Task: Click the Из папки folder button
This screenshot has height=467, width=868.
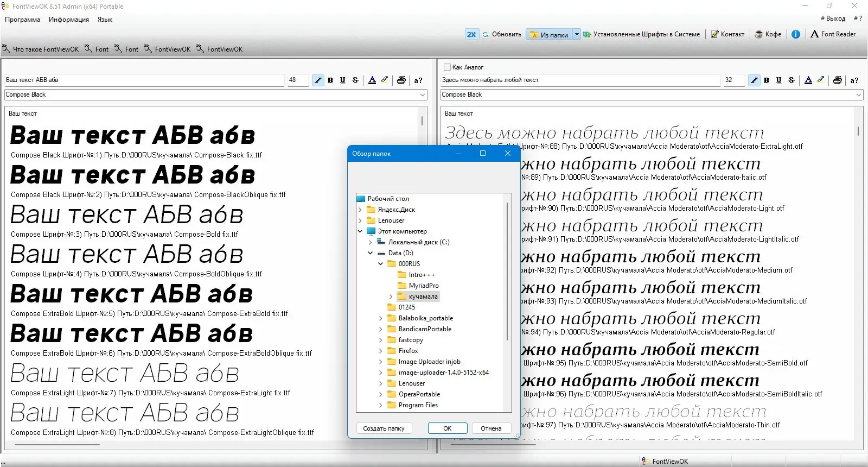Action: [549, 34]
